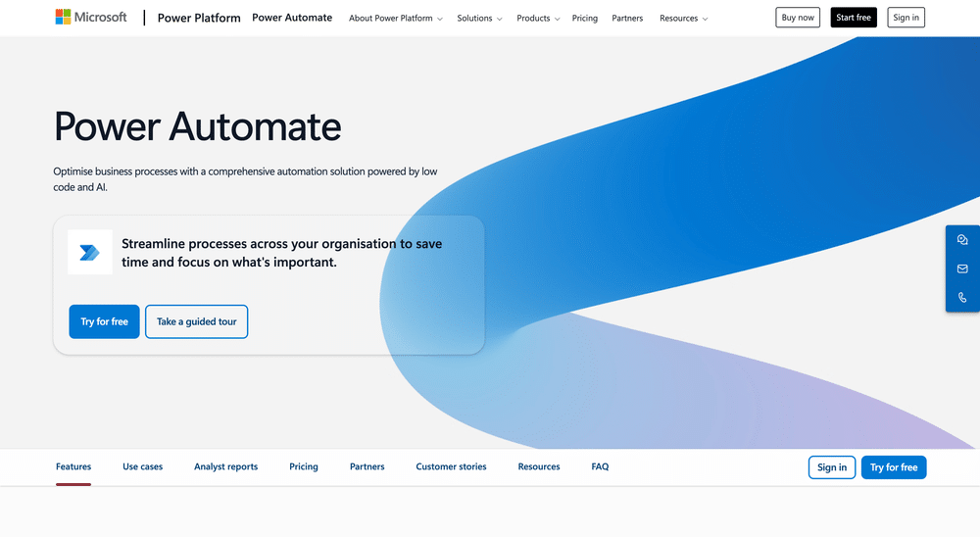Viewport: 980px width, 537px height.
Task: Jump to the FAQ tab
Action: (600, 466)
